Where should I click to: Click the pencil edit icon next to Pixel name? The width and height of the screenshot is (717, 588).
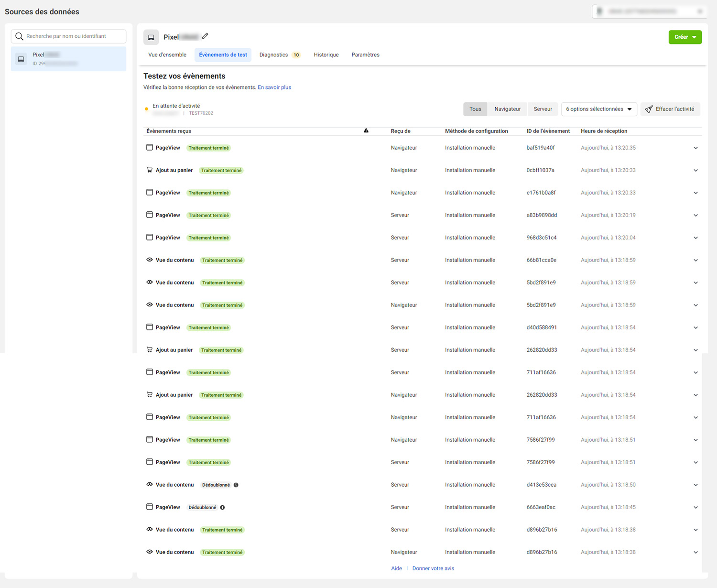pyautogui.click(x=205, y=36)
